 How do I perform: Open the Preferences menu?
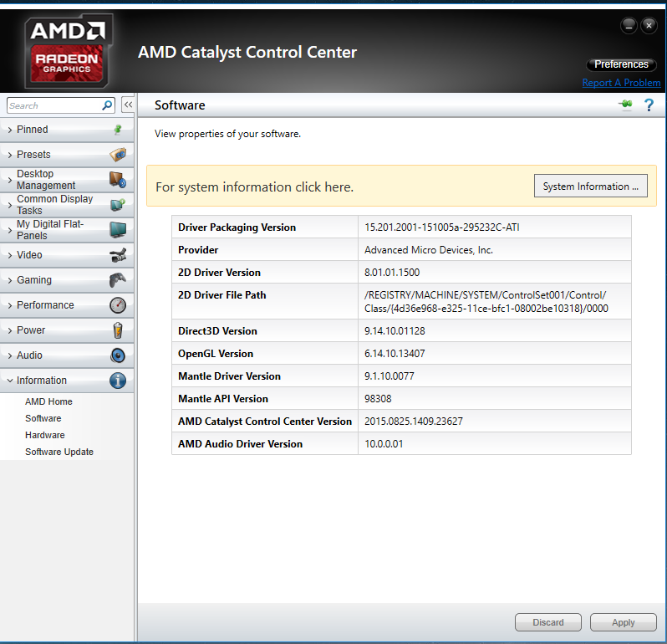pyautogui.click(x=621, y=64)
